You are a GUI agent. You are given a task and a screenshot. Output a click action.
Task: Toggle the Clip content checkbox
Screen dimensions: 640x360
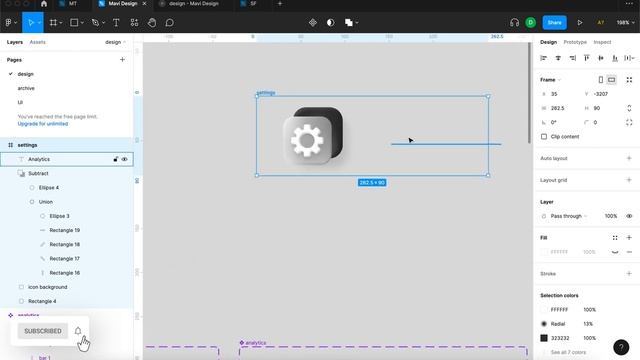point(544,136)
